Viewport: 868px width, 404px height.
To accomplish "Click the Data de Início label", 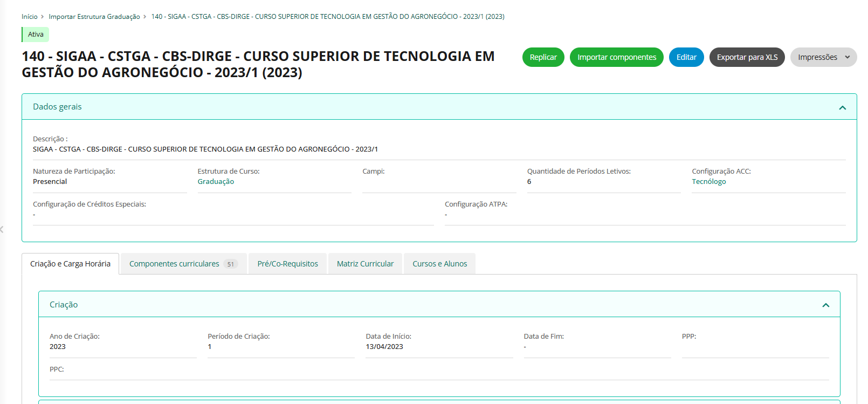I will (389, 337).
